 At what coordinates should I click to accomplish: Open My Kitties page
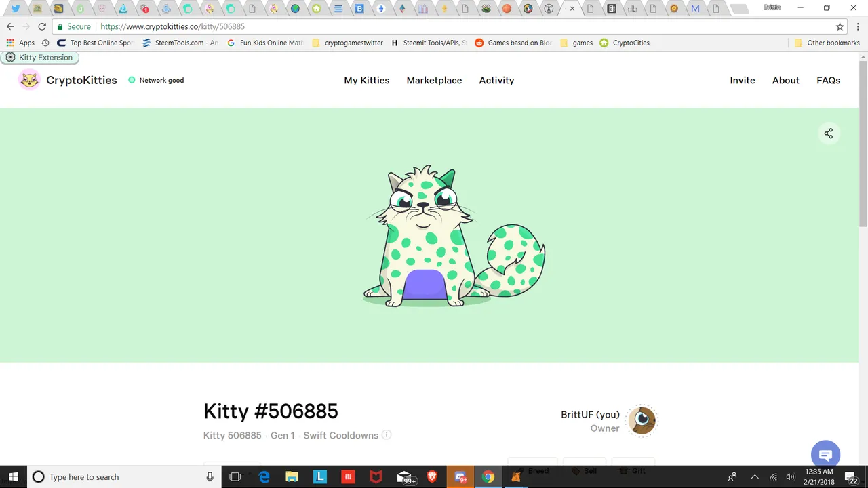(x=367, y=80)
